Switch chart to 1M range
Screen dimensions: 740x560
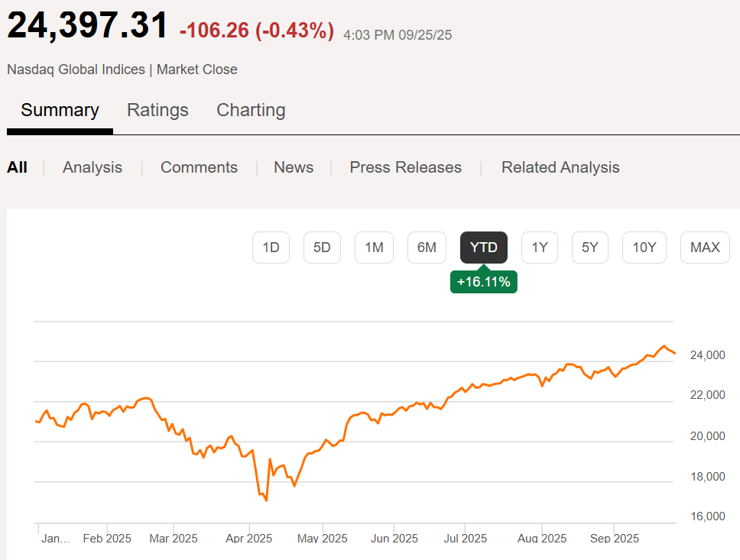(374, 248)
